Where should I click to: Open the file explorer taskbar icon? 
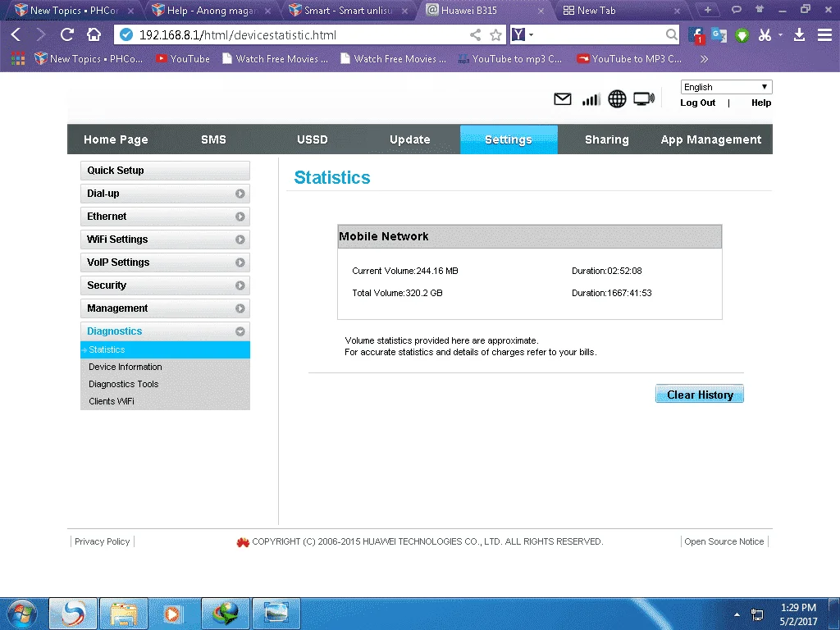point(124,614)
